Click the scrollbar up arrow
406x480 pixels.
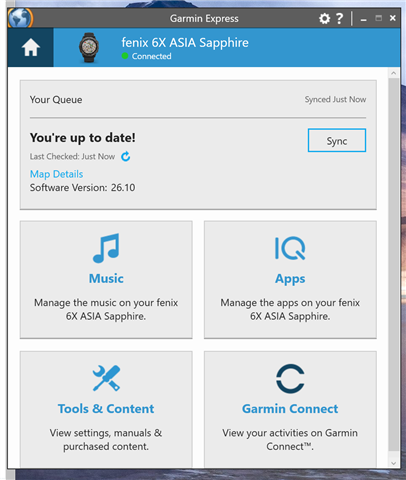tap(394, 73)
